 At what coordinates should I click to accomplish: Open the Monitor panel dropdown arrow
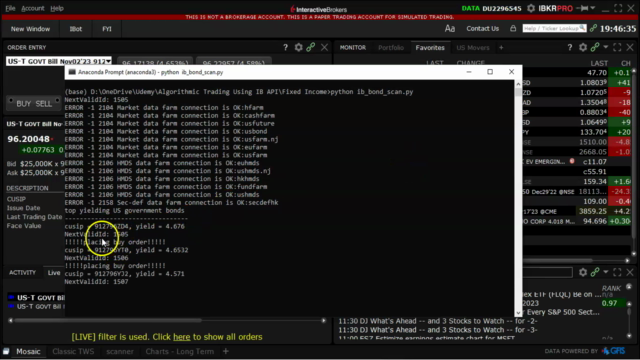[606, 47]
